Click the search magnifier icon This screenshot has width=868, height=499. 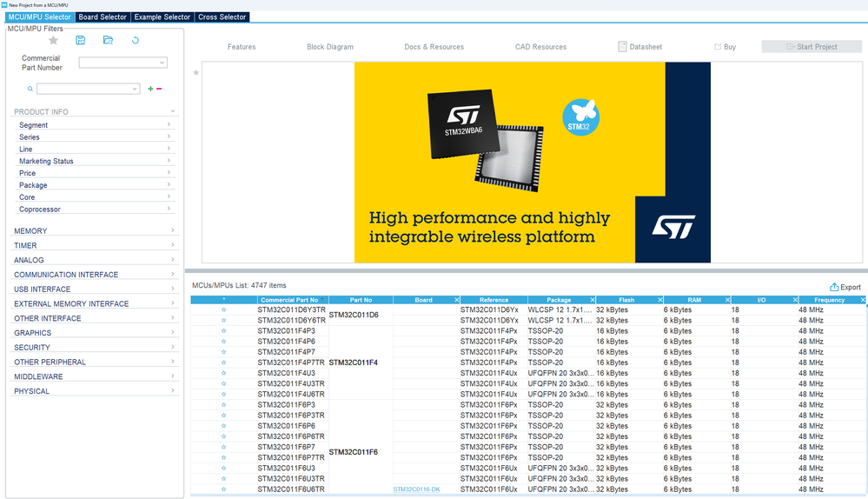[30, 89]
